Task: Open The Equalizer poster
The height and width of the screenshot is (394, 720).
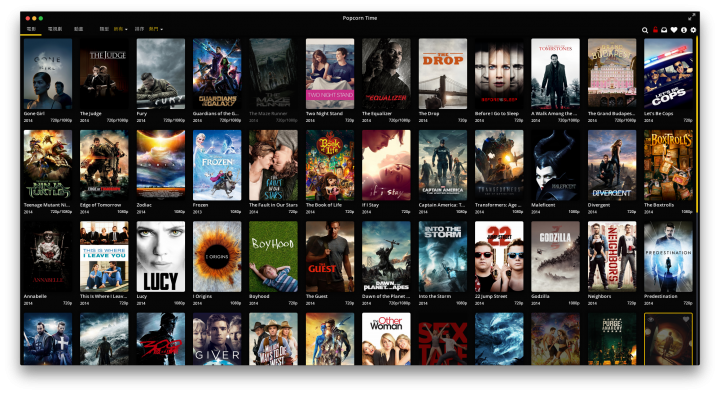Action: (x=386, y=73)
